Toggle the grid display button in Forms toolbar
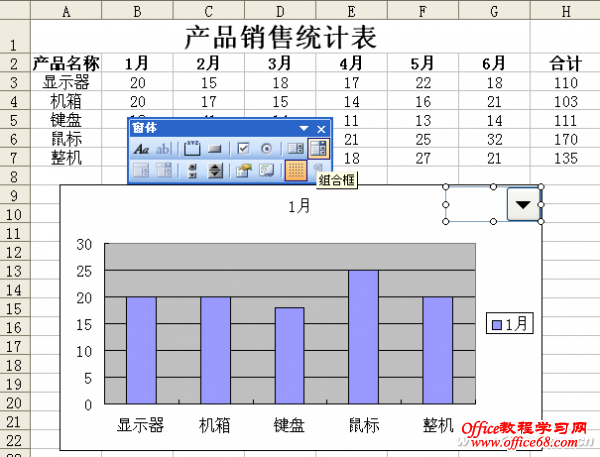 coord(296,170)
